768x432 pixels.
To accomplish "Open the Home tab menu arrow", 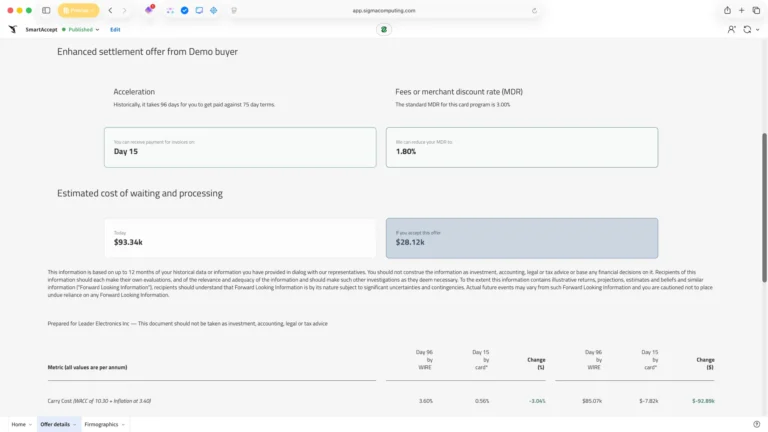I will click(30, 424).
